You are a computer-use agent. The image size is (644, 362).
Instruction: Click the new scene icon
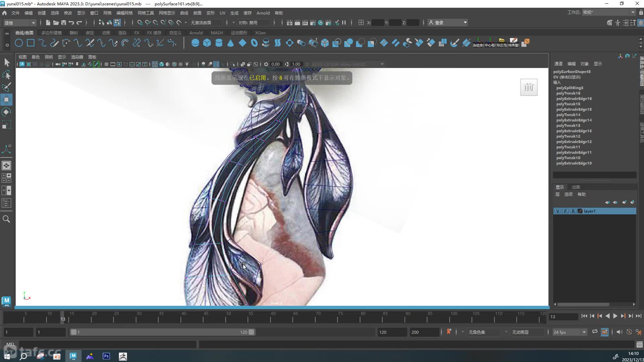[x=48, y=22]
